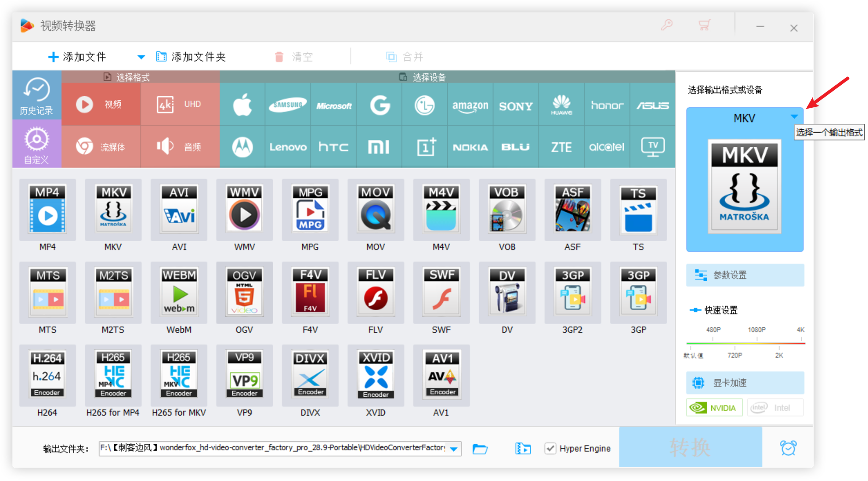
Task: Select the VOB DVD format
Action: (507, 210)
